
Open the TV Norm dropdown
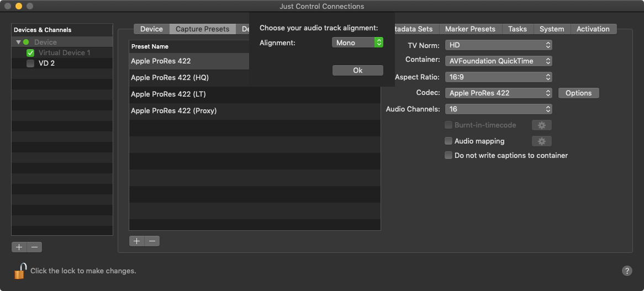(499, 45)
